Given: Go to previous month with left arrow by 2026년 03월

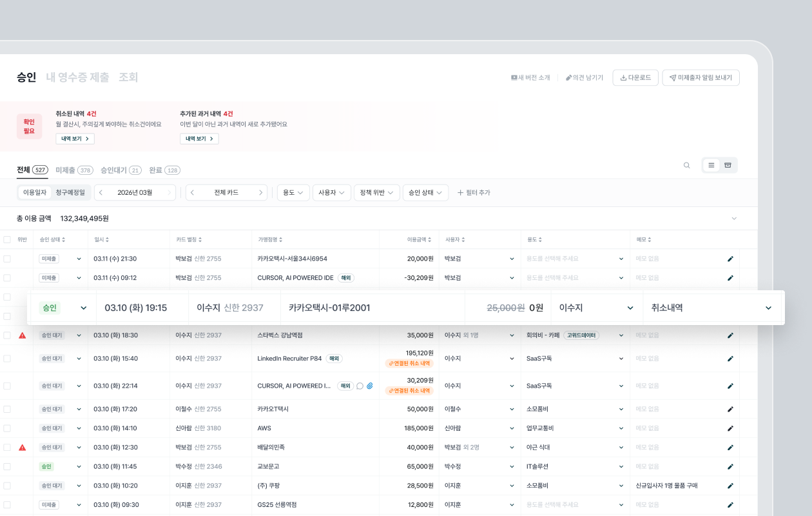Looking at the screenshot, I should pos(101,192).
